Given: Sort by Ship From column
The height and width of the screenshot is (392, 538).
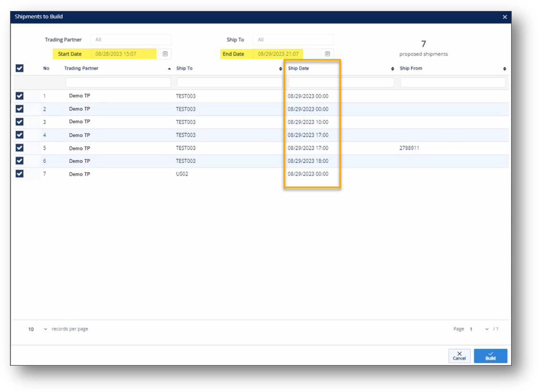Looking at the screenshot, I should tap(505, 69).
